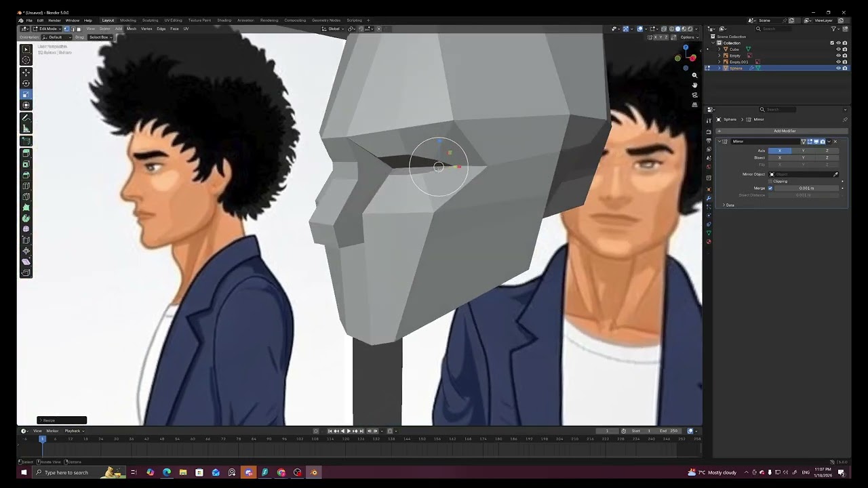Select the Shear tool
Screen dimensions: 868x488
(26, 262)
